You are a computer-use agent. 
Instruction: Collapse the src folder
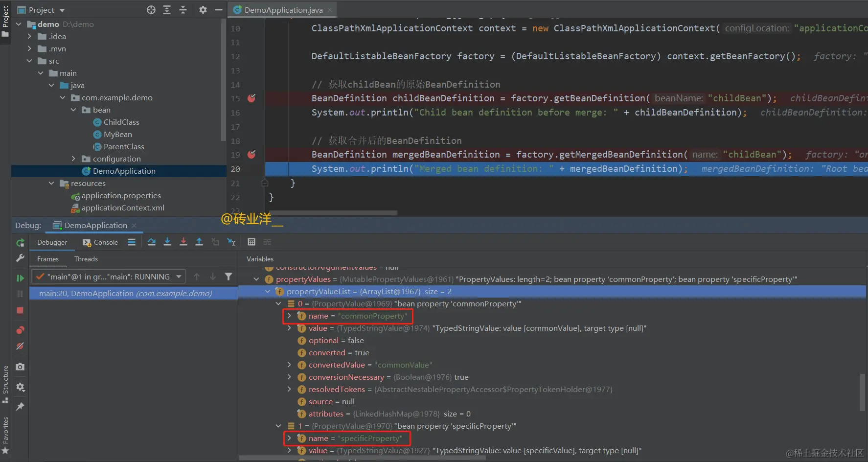[30, 61]
